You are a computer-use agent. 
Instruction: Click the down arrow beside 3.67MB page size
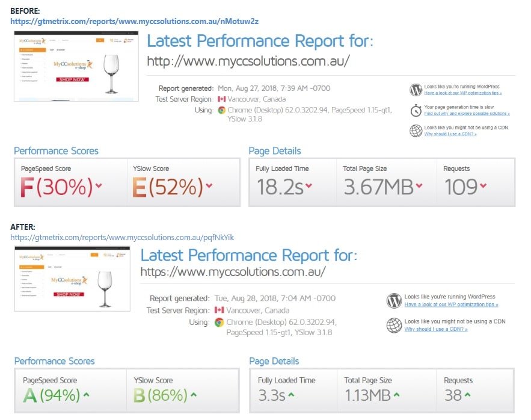pos(419,185)
